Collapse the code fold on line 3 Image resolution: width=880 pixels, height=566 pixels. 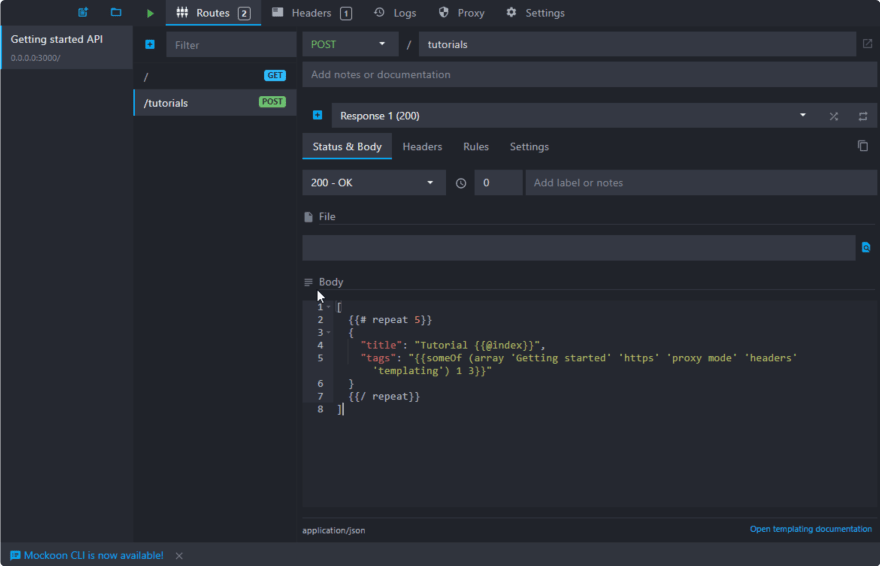click(328, 332)
